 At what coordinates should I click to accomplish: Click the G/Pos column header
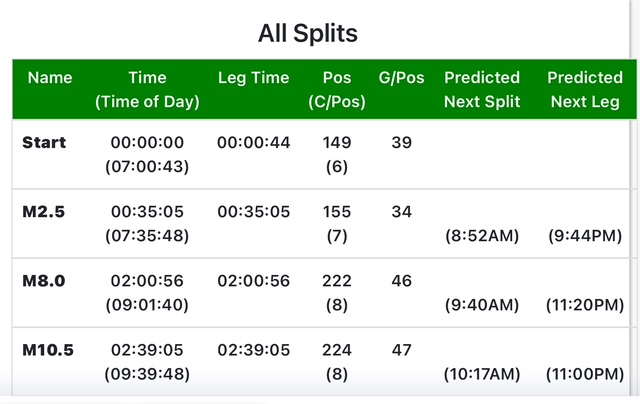pyautogui.click(x=401, y=77)
